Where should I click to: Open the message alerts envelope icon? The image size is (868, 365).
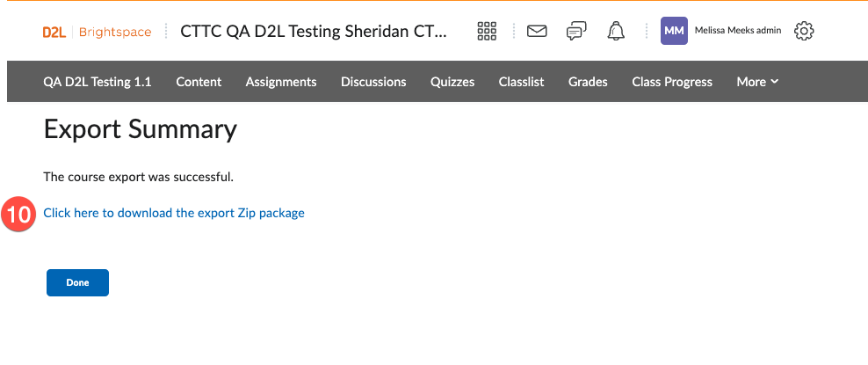click(x=537, y=32)
